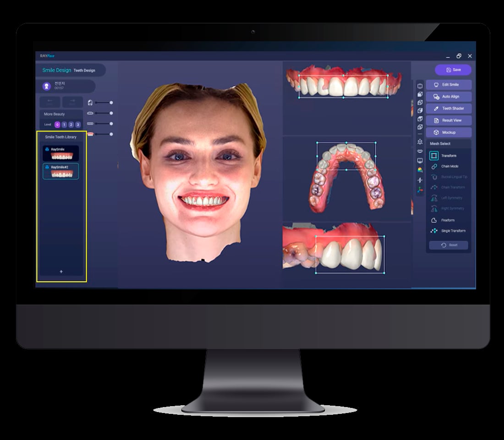Click the coordinate axes icon in the vertical toolbar

click(x=420, y=190)
